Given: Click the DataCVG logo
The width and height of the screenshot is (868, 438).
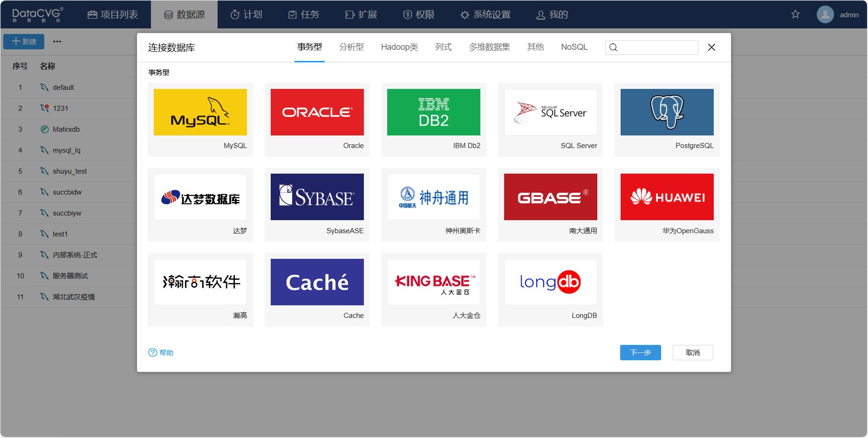Looking at the screenshot, I should coord(37,14).
